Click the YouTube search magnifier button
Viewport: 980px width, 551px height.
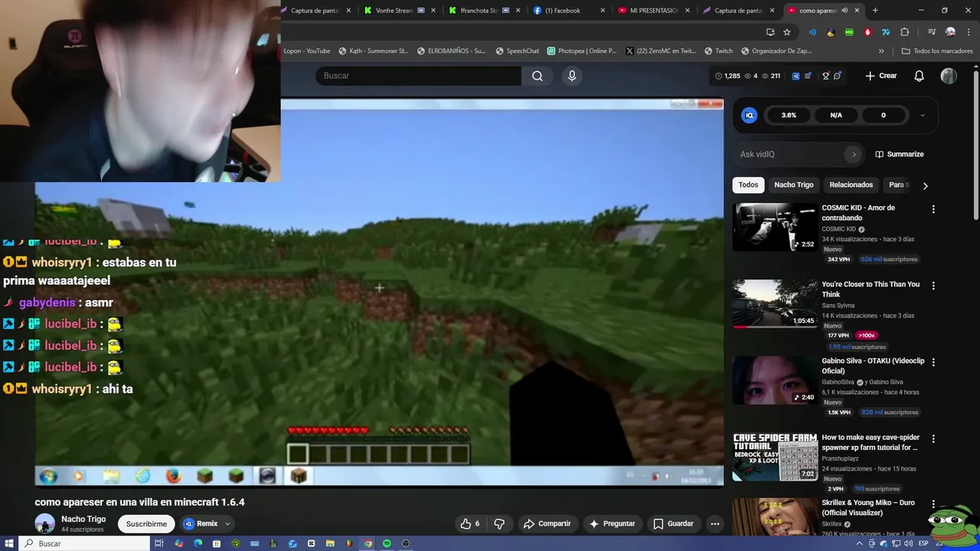pyautogui.click(x=537, y=76)
